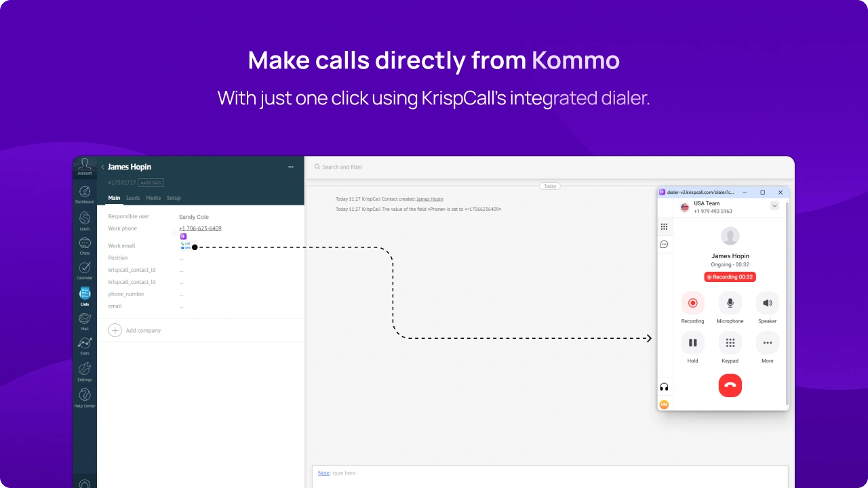Screen dimensions: 868x488
Task: Click the headphones icon in dialer sidebar
Action: coord(664,387)
